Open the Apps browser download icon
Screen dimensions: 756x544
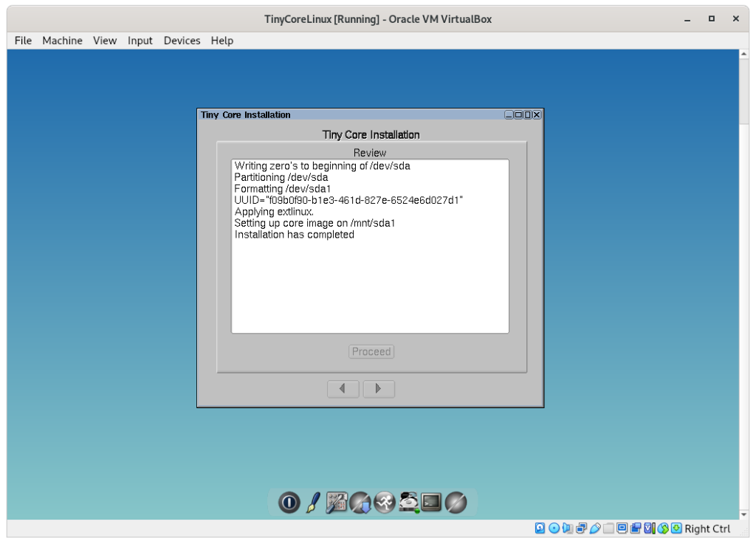[360, 503]
